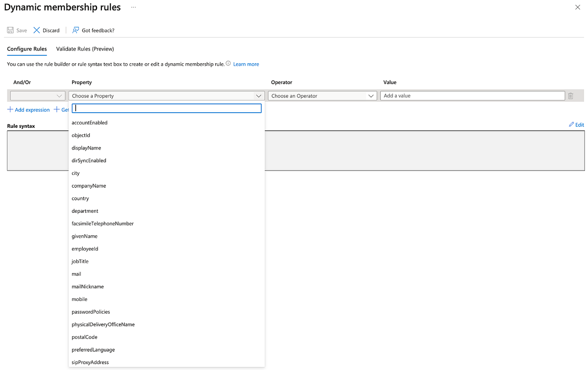Click the Choose a Property dropdown chevron

point(259,96)
